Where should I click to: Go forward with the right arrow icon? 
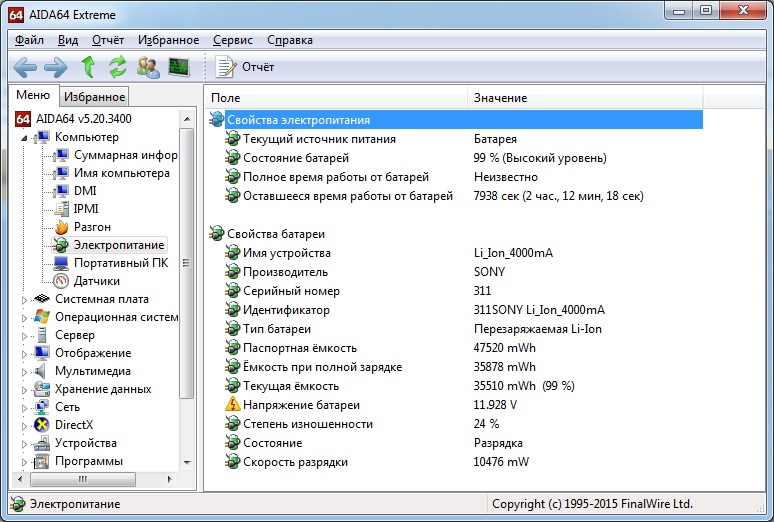coord(56,67)
